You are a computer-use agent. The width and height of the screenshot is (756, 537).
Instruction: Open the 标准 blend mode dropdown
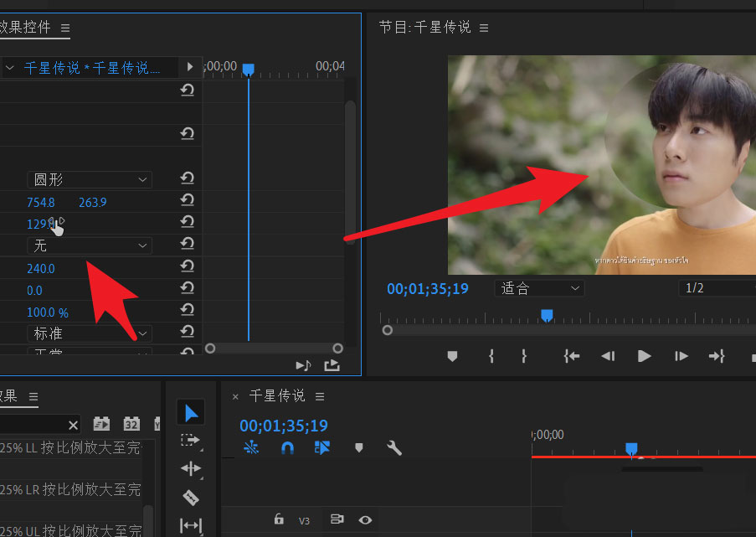tap(89, 332)
